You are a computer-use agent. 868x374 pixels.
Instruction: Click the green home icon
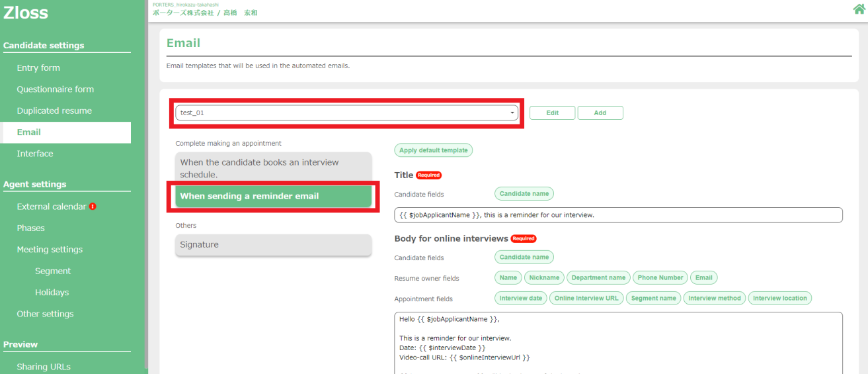[859, 9]
